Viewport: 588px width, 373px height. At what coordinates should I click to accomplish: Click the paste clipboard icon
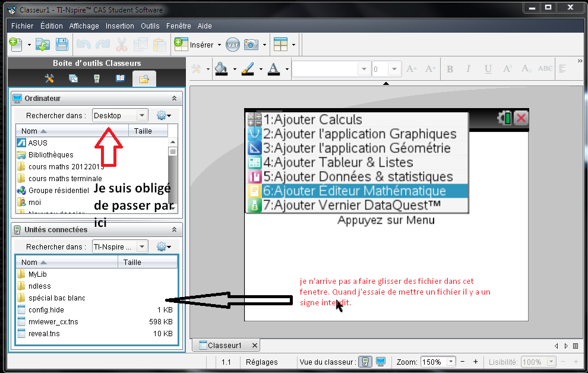click(159, 45)
